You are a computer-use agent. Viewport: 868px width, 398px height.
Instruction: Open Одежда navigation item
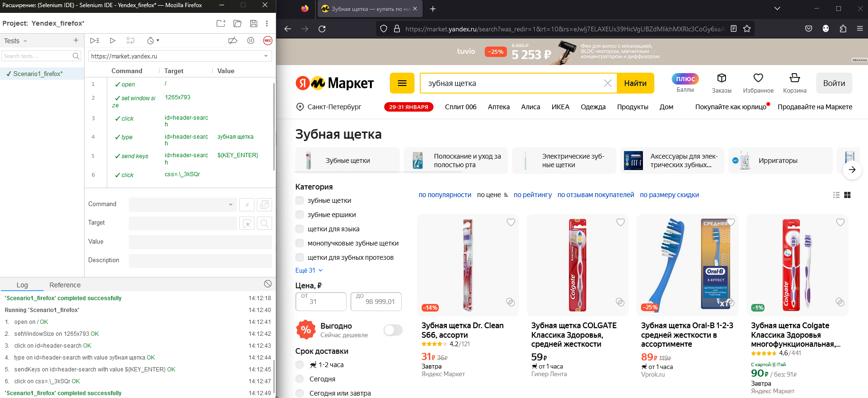point(593,107)
